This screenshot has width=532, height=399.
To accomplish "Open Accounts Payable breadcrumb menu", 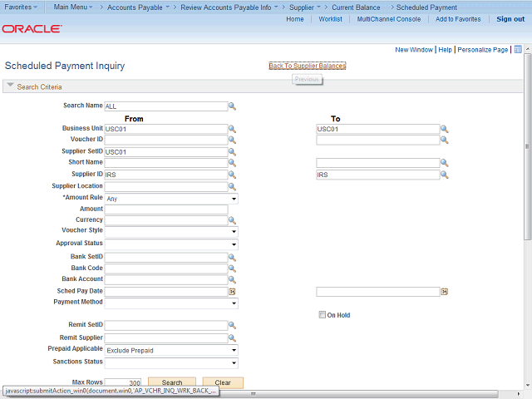I will tap(138, 7).
